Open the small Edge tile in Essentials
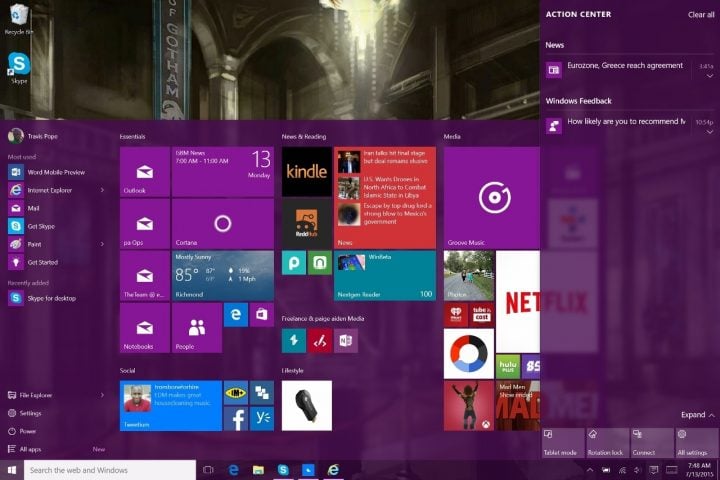Screen dimensions: 720x480 tap(236, 315)
